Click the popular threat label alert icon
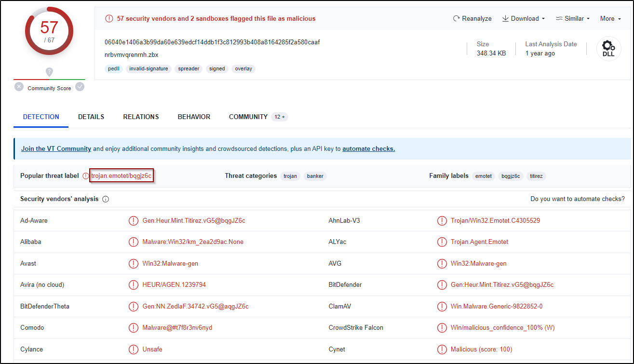The width and height of the screenshot is (634, 364). pyautogui.click(x=86, y=176)
